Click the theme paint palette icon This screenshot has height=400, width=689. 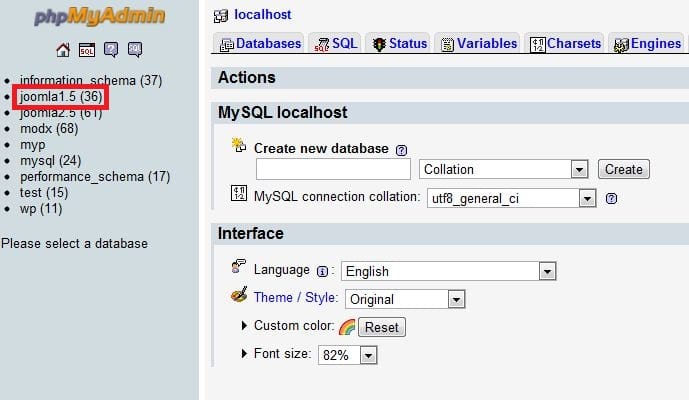pos(239,295)
